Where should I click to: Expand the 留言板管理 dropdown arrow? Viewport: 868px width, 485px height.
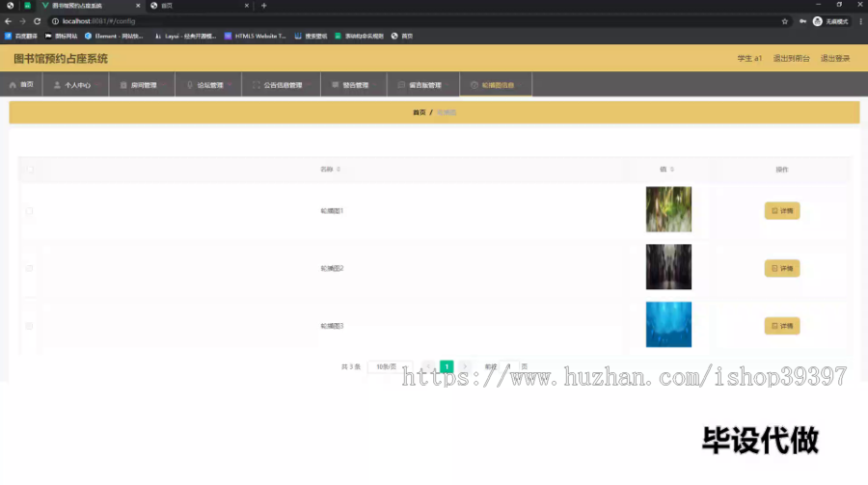coord(448,85)
